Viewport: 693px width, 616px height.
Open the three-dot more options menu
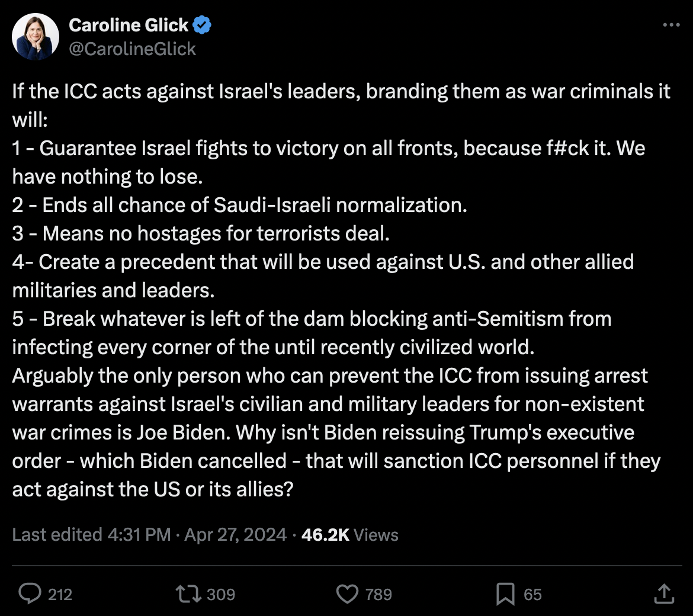670,25
